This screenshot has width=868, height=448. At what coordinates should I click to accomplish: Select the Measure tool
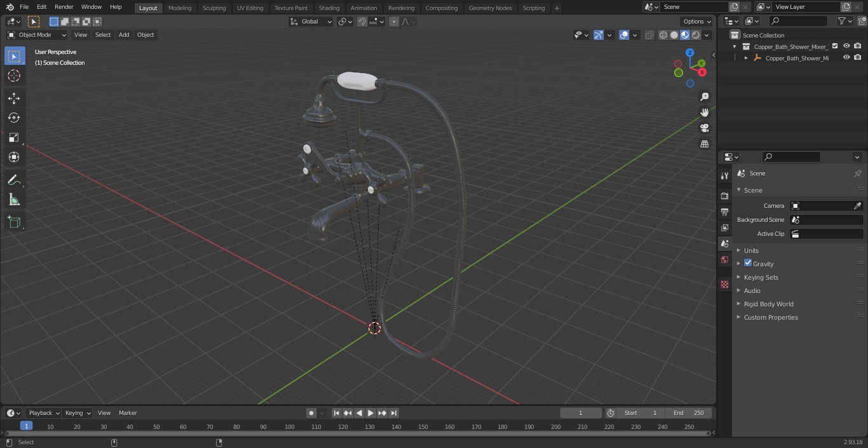point(14,200)
